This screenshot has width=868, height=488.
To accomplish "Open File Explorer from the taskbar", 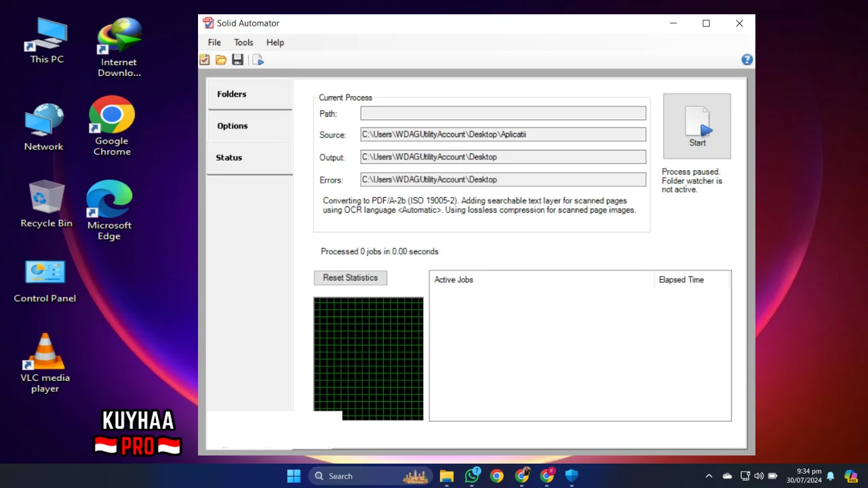I will pos(447,476).
